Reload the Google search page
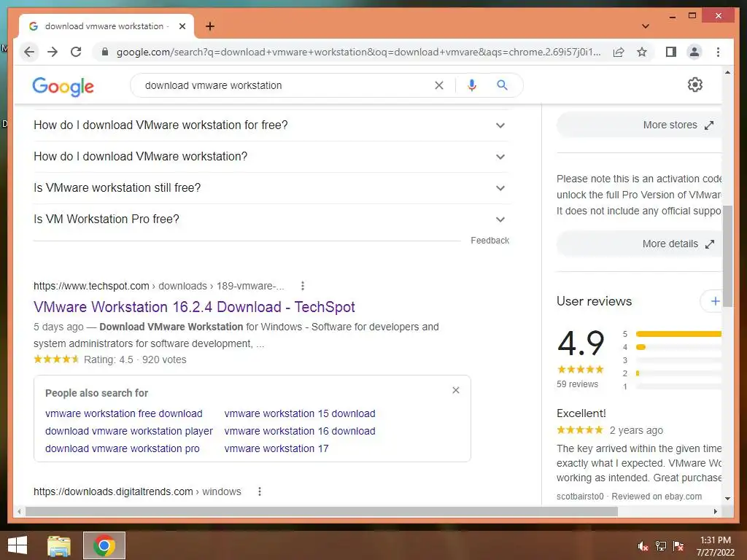747x560 pixels. pyautogui.click(x=76, y=52)
